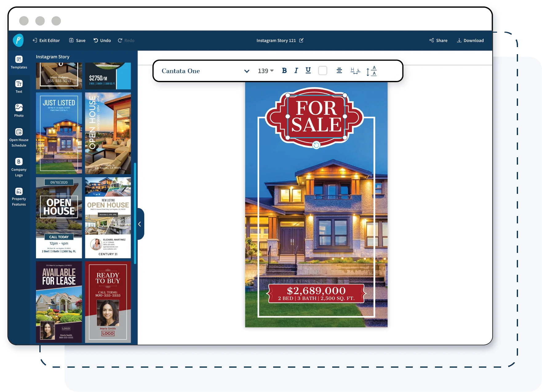Toggle bold formatting

click(284, 71)
